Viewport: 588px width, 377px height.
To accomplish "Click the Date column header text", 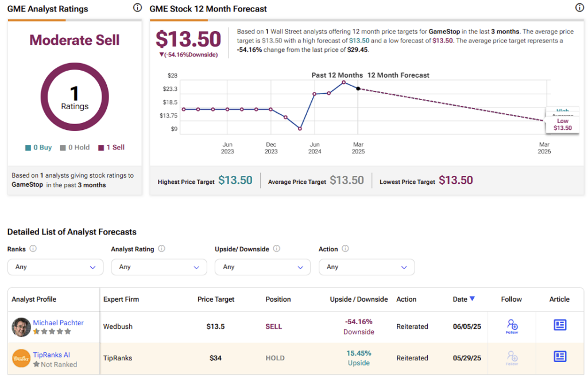I will pyautogui.click(x=460, y=299).
